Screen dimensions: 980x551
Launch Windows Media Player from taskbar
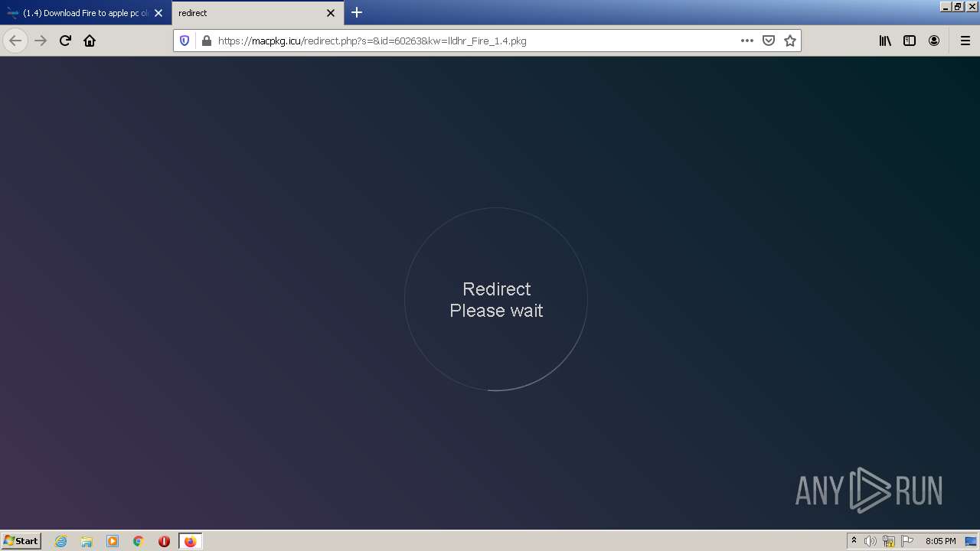point(113,541)
